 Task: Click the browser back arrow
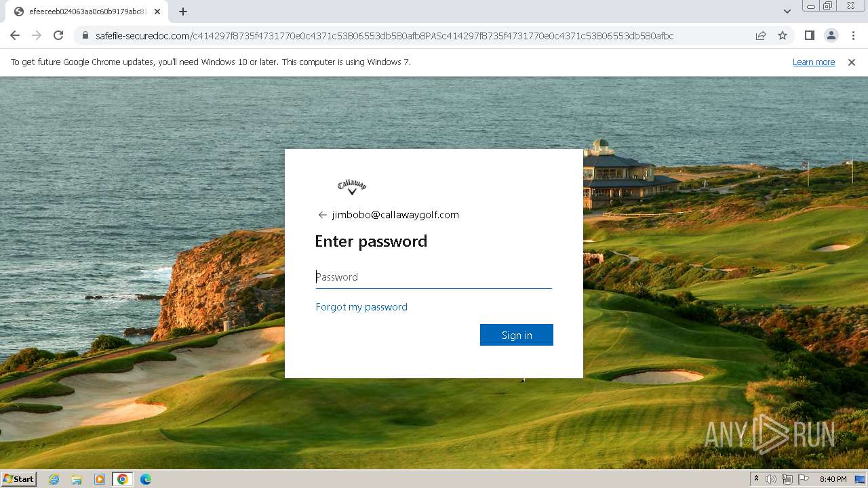coord(15,35)
